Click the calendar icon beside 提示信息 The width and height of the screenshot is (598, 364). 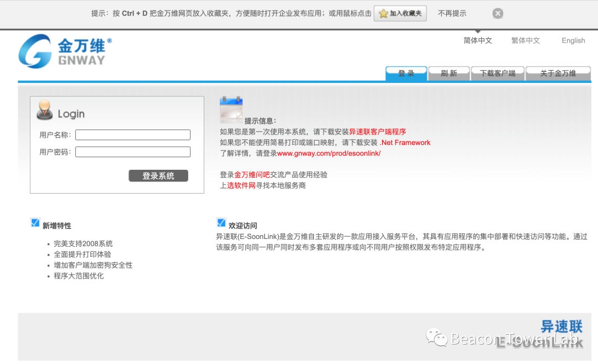231,110
